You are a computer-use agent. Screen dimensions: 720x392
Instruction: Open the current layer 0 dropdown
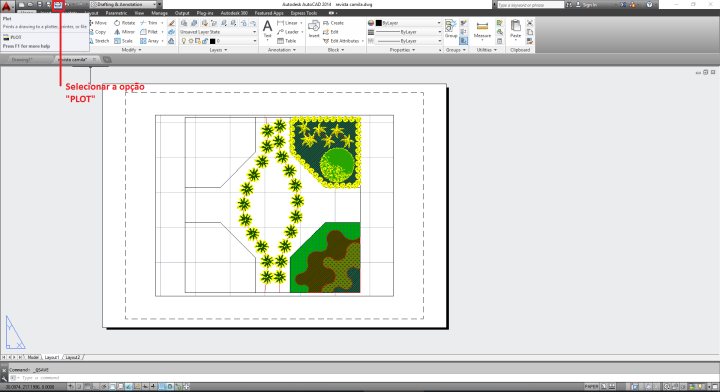coord(218,41)
